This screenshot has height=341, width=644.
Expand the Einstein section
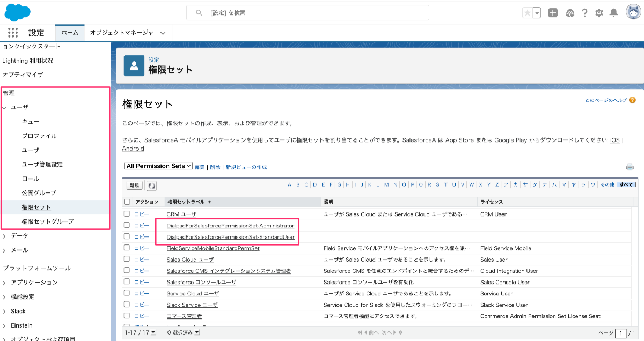pyautogui.click(x=5, y=326)
